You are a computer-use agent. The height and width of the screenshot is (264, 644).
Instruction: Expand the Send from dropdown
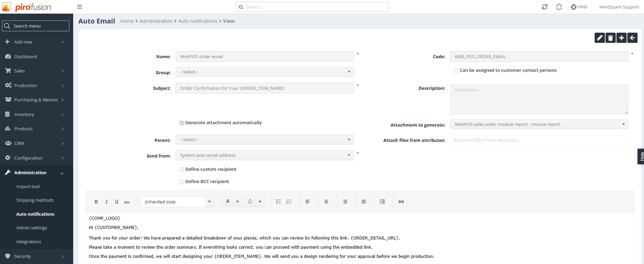point(264,155)
